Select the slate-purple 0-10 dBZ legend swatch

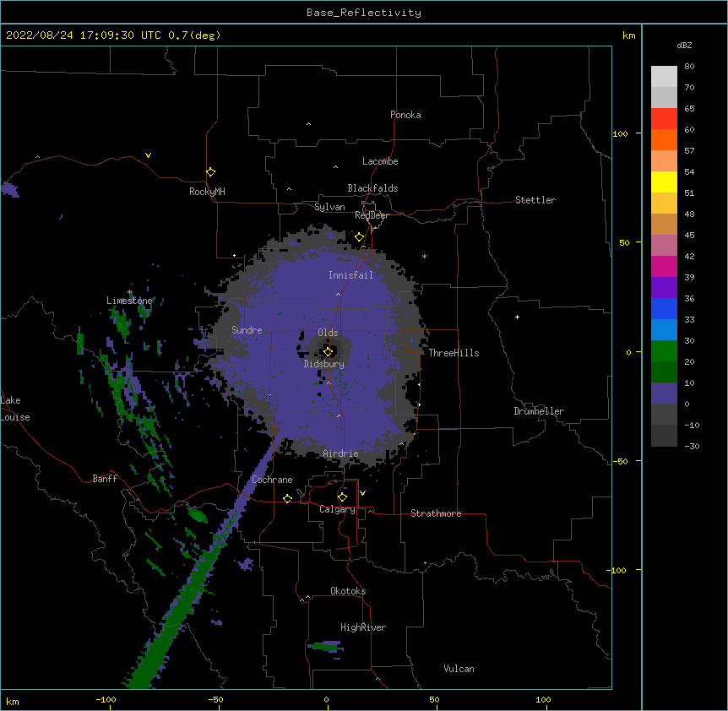point(664,393)
